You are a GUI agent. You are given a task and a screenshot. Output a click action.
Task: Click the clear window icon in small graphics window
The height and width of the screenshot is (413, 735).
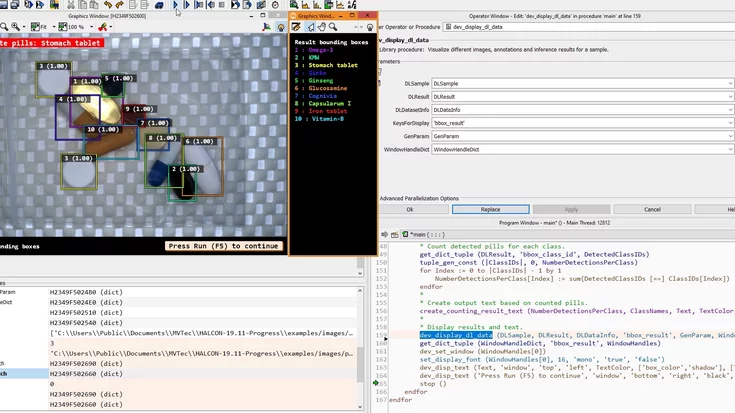click(x=297, y=27)
